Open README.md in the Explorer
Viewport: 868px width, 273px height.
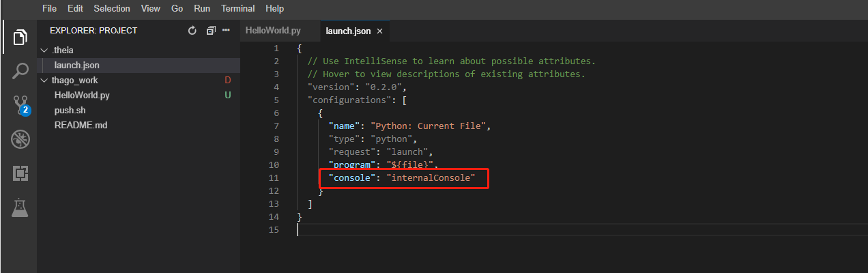click(x=139, y=126)
